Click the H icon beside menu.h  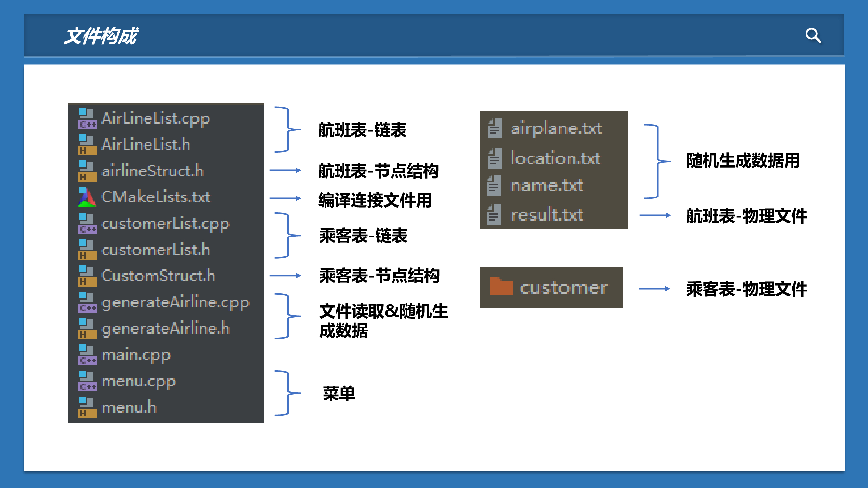click(x=87, y=407)
